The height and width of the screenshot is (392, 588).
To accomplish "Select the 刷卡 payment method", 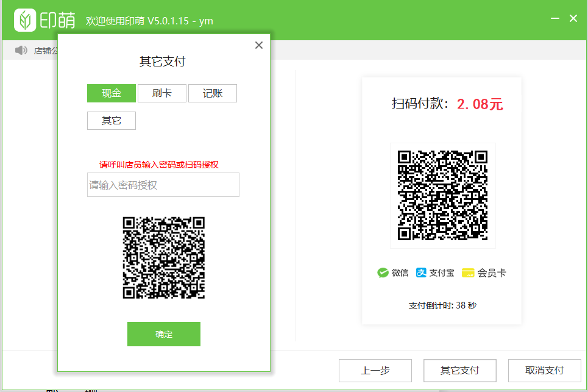I will (162, 93).
